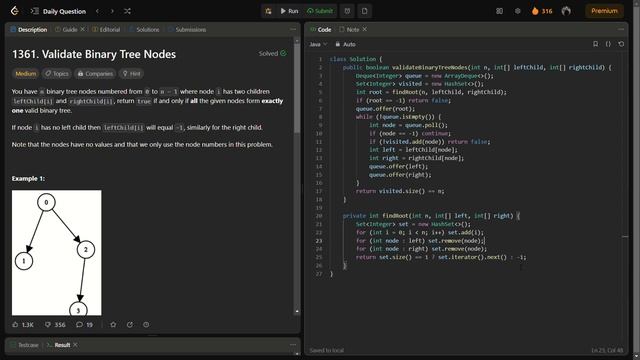Close the Guide tab
This screenshot has width=640, height=360.
(82, 29)
